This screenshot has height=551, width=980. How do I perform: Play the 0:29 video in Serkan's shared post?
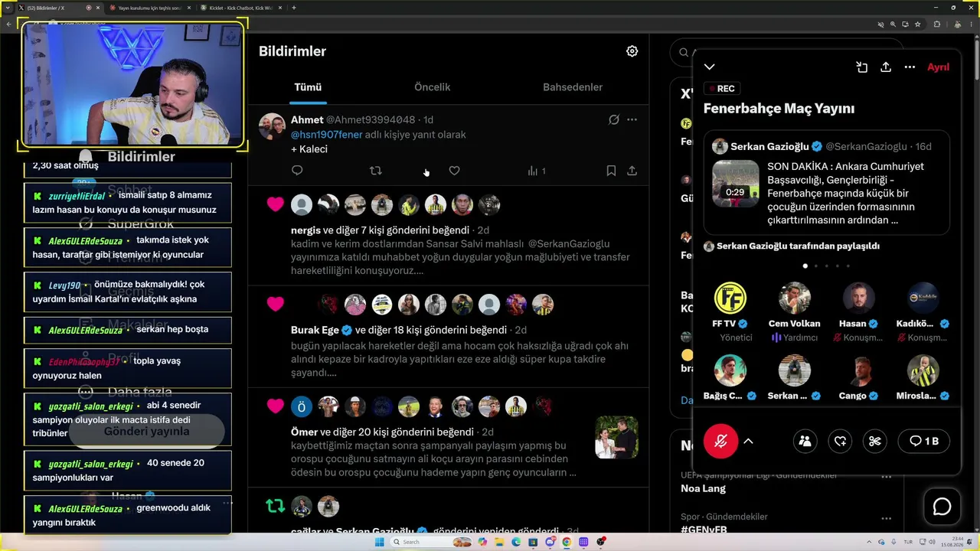pyautogui.click(x=736, y=184)
